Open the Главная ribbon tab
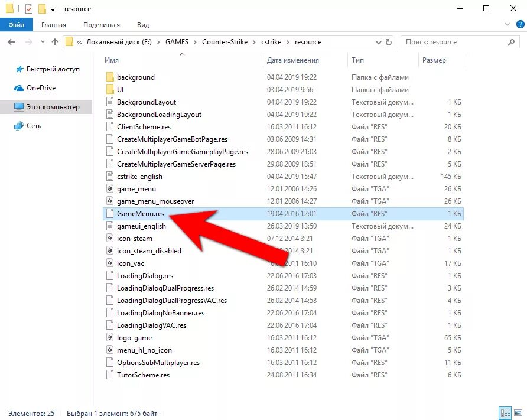Screen dimensions: 527x420 coord(53,25)
